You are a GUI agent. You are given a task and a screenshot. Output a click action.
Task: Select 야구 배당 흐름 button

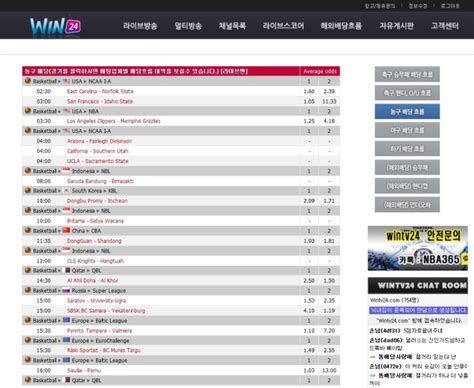point(407,130)
